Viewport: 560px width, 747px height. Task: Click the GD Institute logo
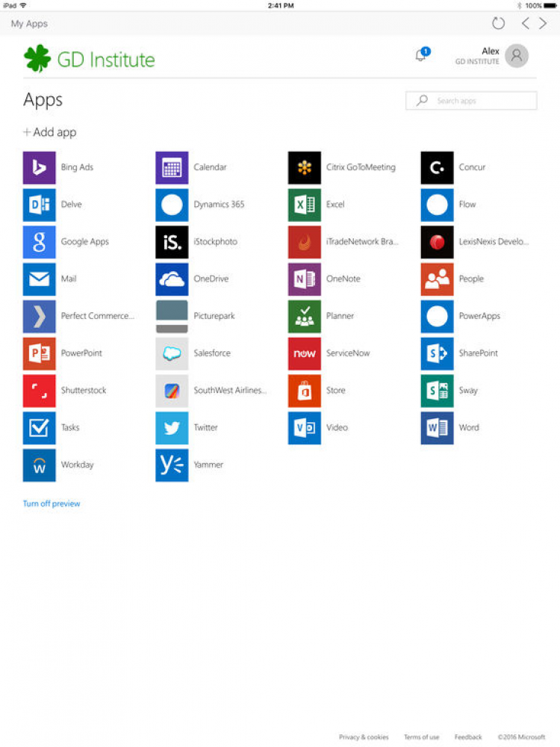pos(90,59)
